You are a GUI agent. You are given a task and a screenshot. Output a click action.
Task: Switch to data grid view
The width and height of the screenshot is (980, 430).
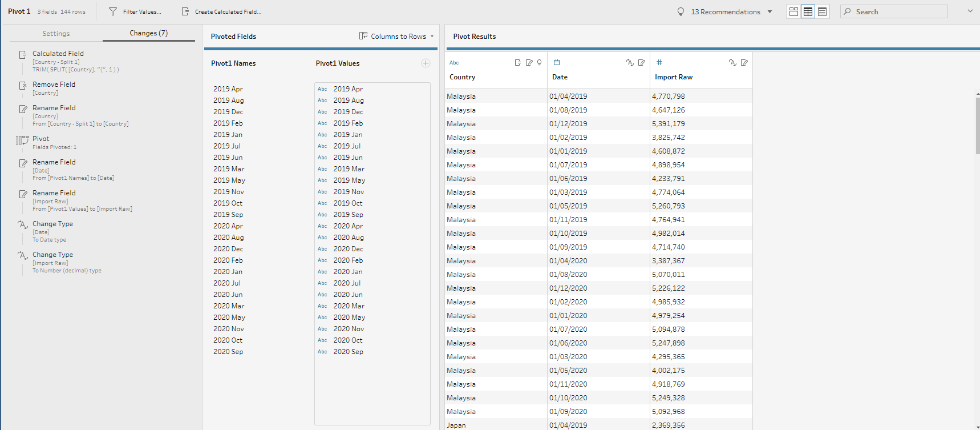(808, 11)
